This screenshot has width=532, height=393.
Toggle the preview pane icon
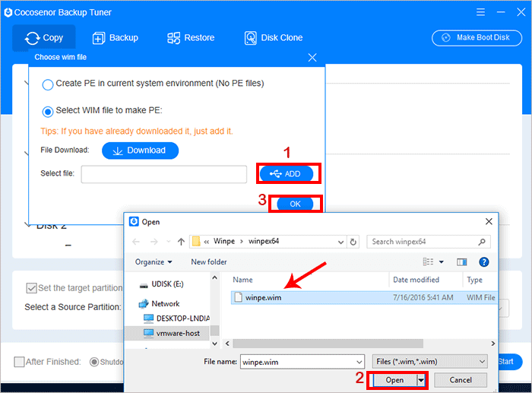461,262
